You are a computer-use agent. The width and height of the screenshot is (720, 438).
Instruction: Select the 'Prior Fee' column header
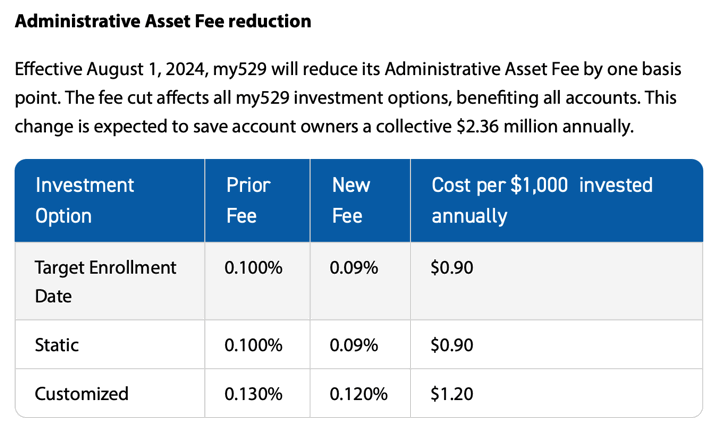point(248,200)
